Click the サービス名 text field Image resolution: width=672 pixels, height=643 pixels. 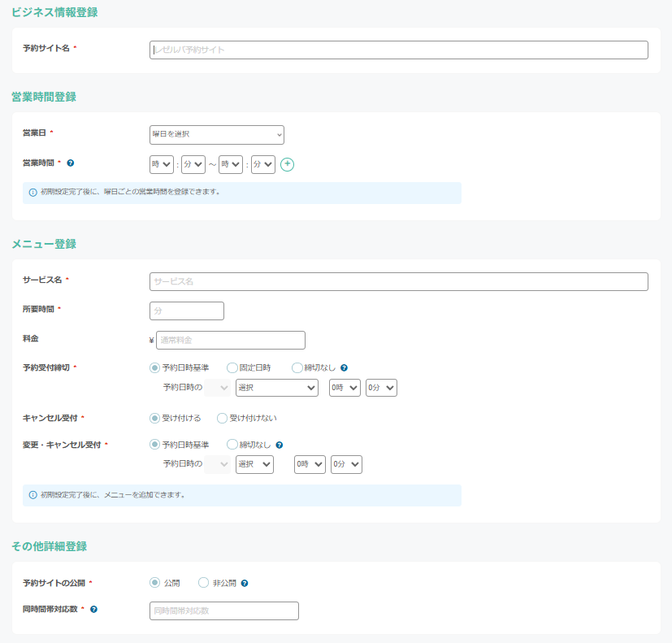click(398, 281)
